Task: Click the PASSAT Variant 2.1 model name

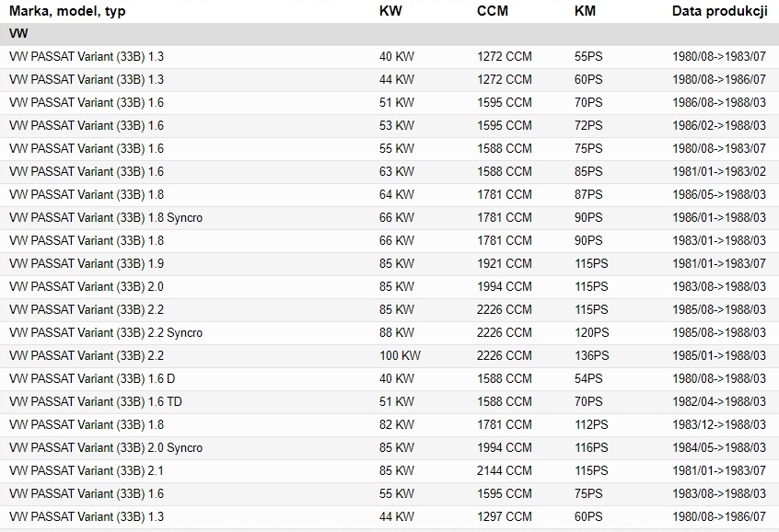Action: 87,470
